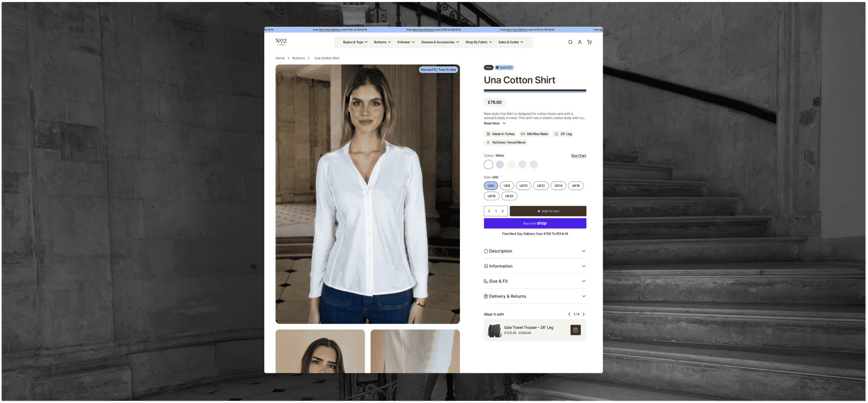The image size is (868, 403).
Task: Open Gaia Travel Trouser product title
Action: coord(528,328)
